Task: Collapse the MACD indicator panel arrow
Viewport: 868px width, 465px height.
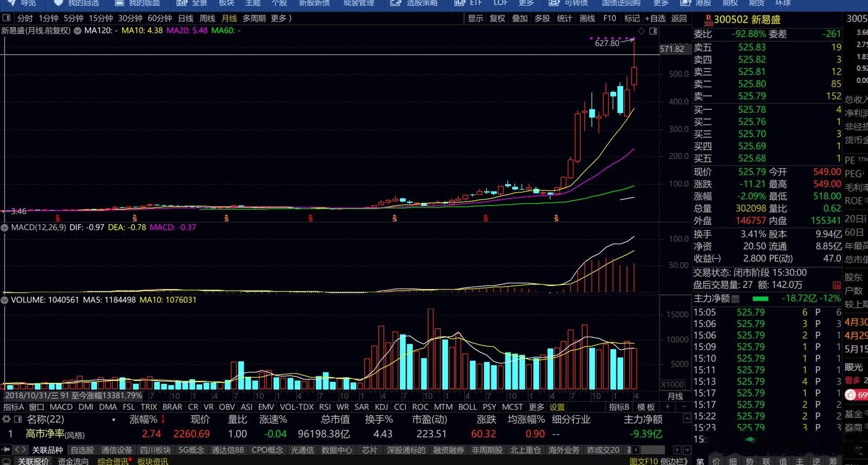Action: [x=6, y=227]
